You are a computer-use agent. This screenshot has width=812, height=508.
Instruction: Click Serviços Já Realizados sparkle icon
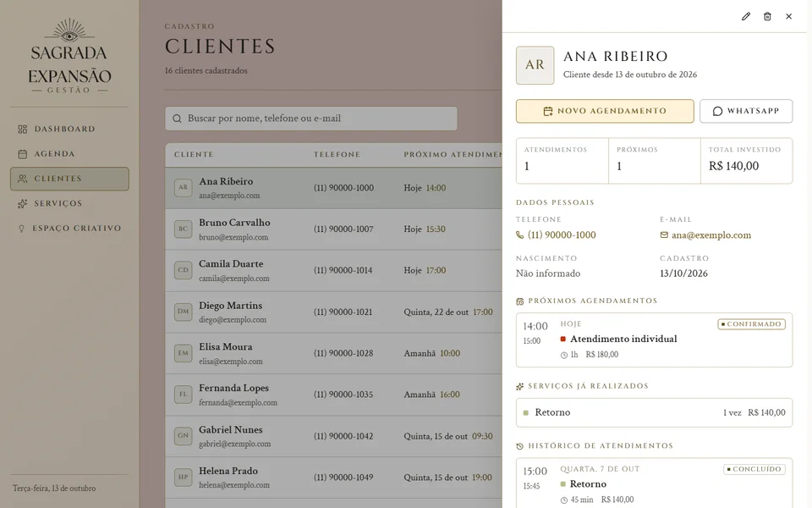point(520,386)
